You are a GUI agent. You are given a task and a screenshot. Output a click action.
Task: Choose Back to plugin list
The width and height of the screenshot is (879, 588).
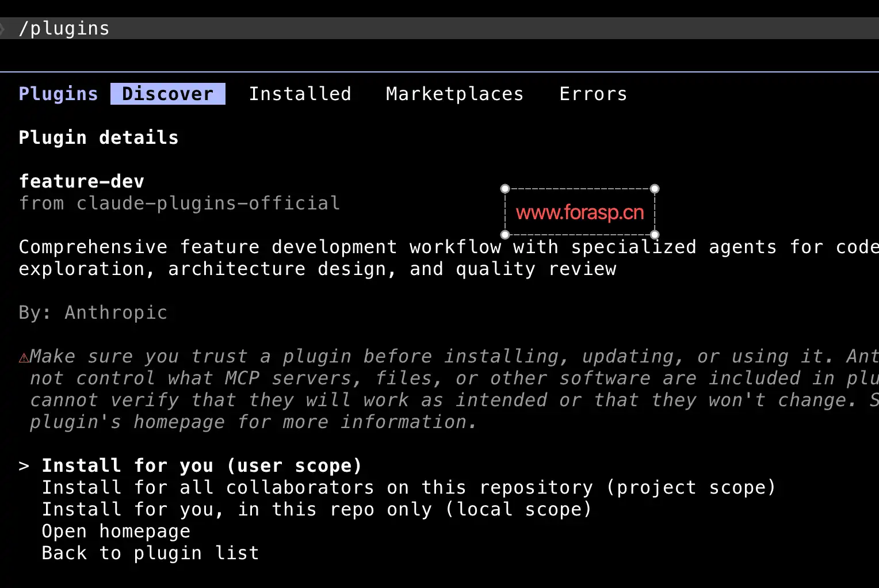[150, 553]
